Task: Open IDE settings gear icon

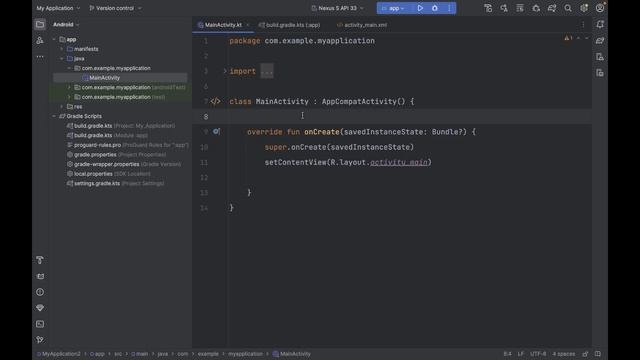Action: click(584, 8)
